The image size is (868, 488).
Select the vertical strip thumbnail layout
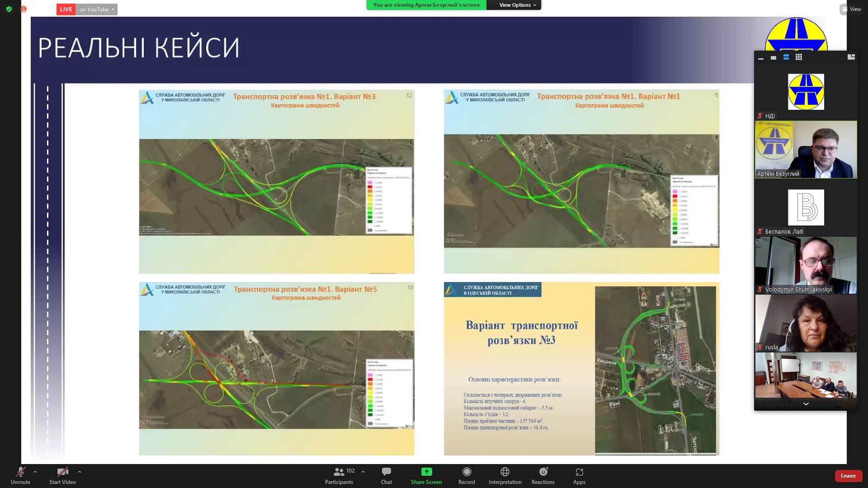(x=786, y=57)
